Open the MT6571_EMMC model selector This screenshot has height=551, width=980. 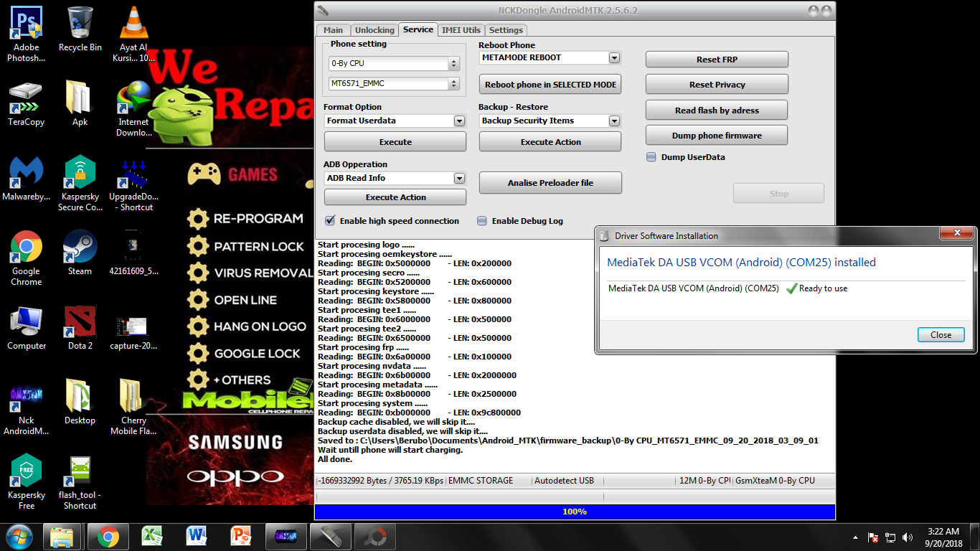(x=394, y=83)
